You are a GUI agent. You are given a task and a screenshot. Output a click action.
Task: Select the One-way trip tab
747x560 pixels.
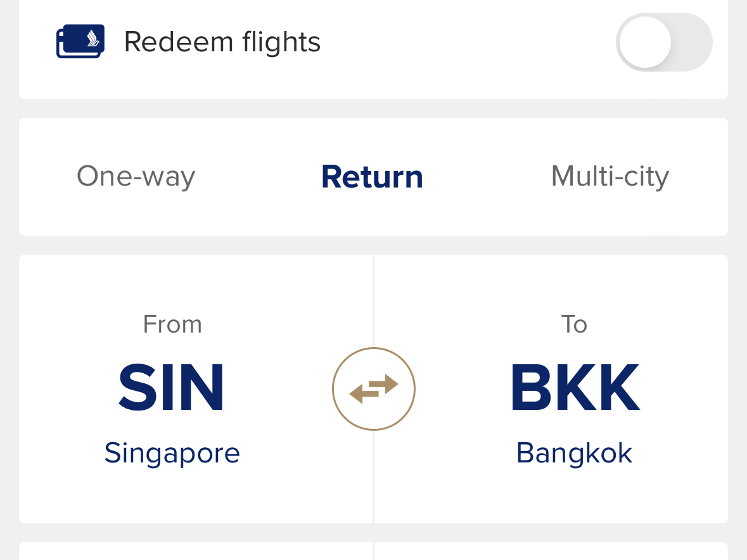tap(136, 176)
